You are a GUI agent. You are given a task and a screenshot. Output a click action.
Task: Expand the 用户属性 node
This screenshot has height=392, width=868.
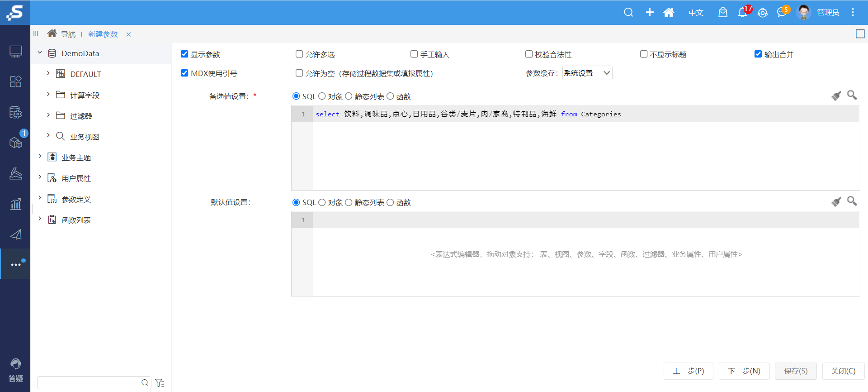(x=40, y=177)
